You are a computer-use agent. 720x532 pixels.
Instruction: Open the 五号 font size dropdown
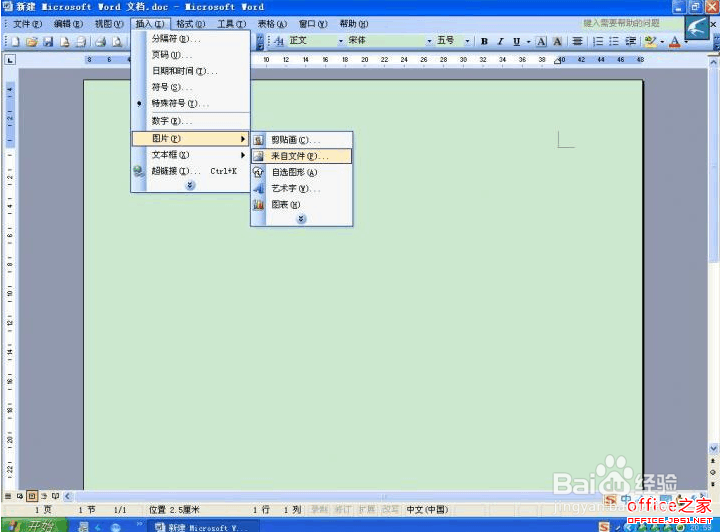click(467, 41)
